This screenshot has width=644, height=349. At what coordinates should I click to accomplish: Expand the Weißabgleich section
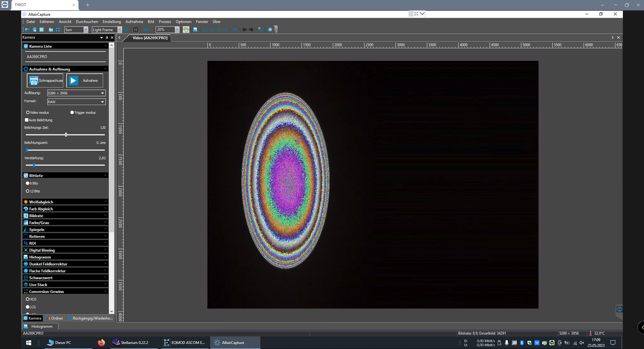(x=65, y=202)
